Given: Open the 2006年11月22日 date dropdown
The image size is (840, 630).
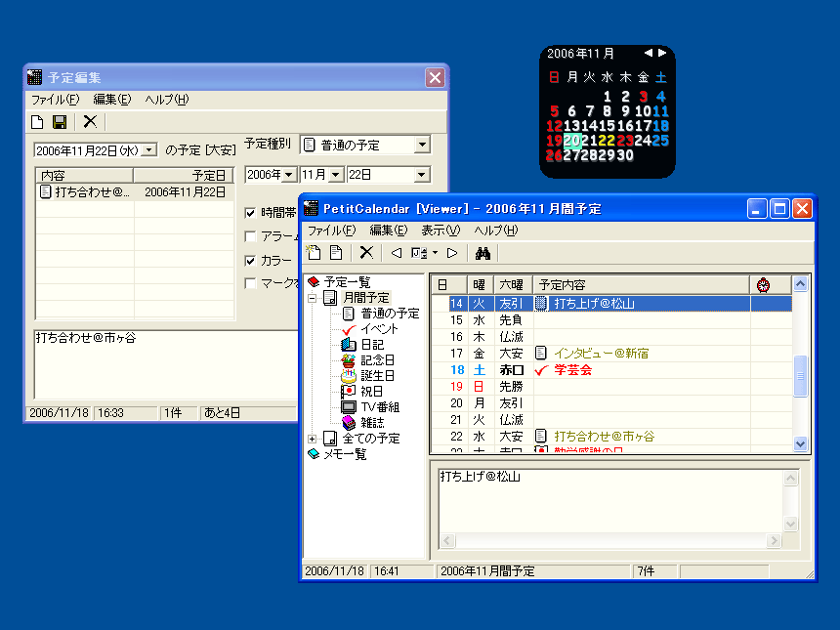Looking at the screenshot, I should click(150, 150).
